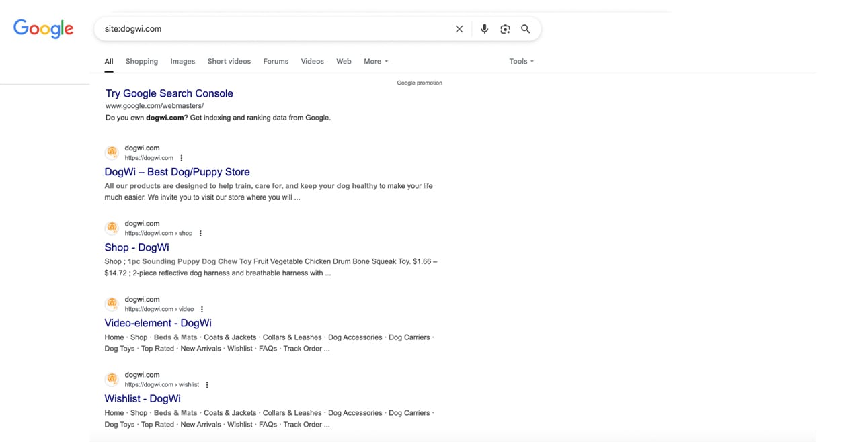
Task: Start voice search with microphone icon
Action: click(x=484, y=29)
